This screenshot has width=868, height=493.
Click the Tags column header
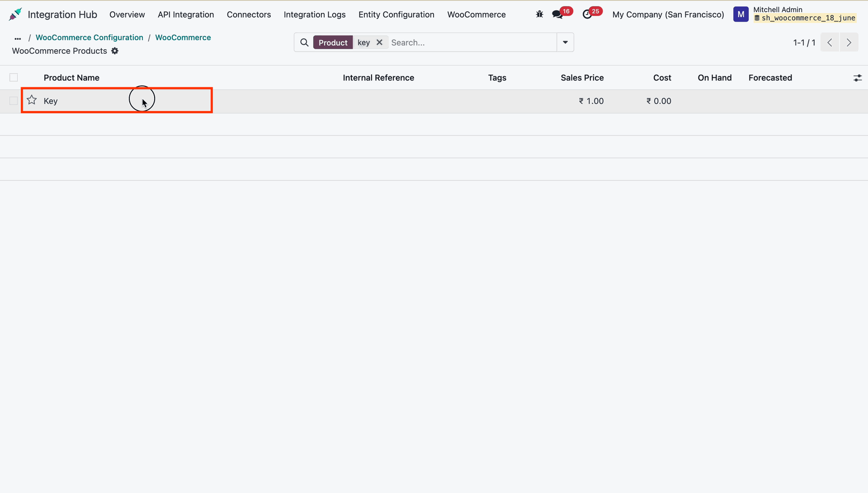tap(497, 78)
